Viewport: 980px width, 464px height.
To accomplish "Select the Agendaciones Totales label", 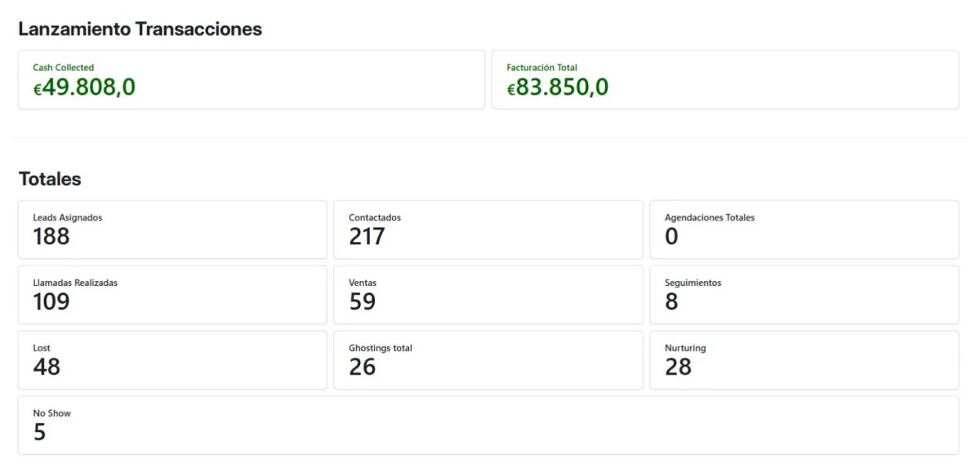I will point(709,218).
